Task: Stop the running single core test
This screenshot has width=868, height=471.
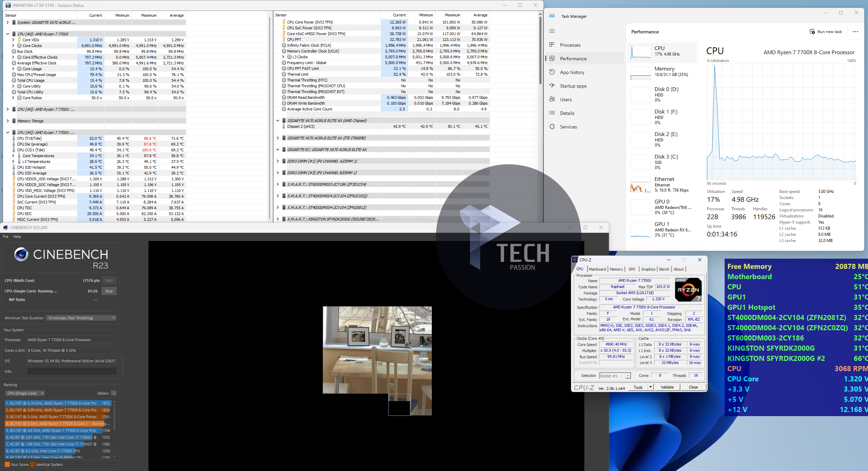Action: [x=109, y=291]
